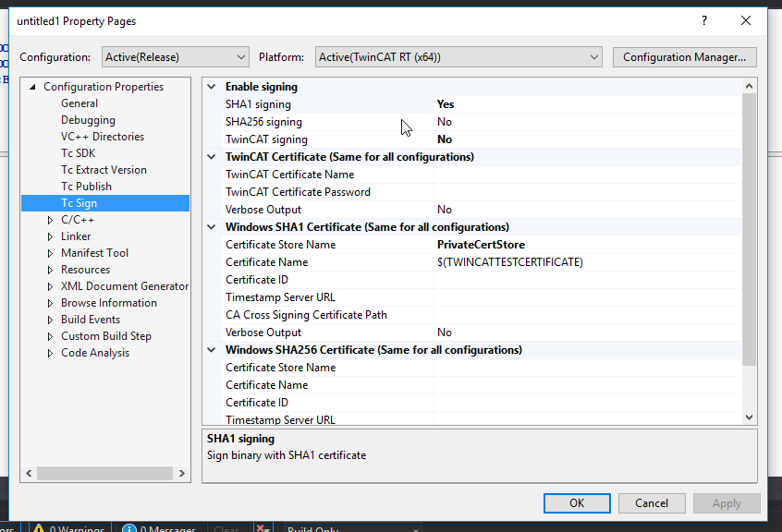Click the property grid vertical scrollbar thumb
Screen dimensions: 782x532
pos(749,229)
